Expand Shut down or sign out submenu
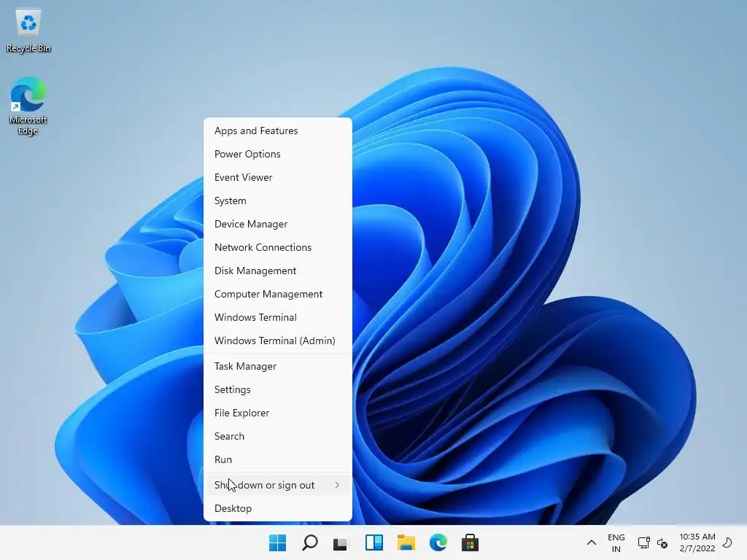The height and width of the screenshot is (560, 747). point(278,485)
